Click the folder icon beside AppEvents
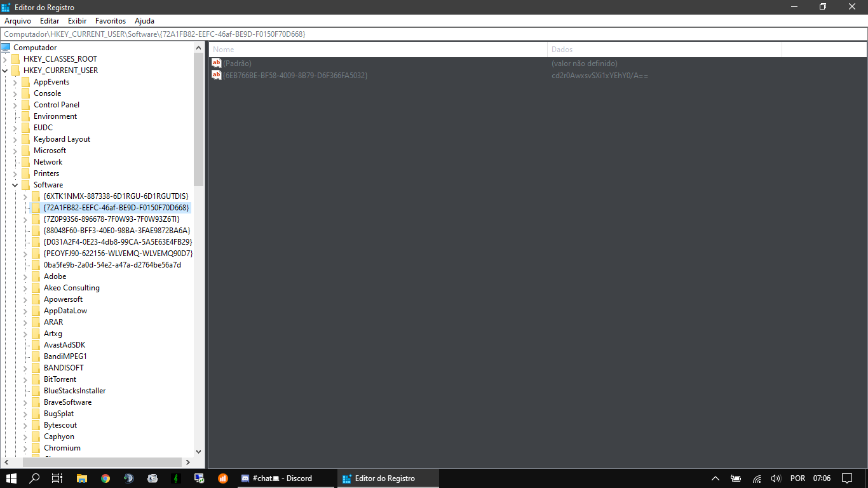Screen dimensions: 868x488 (26, 82)
